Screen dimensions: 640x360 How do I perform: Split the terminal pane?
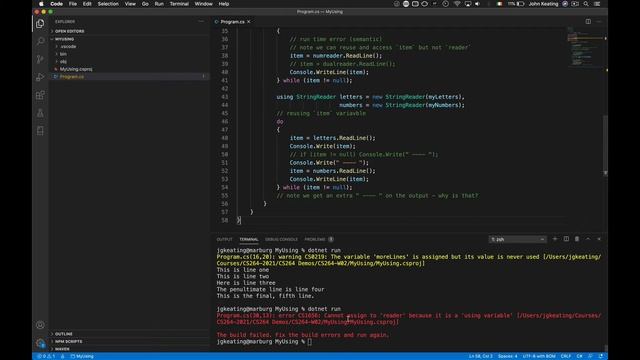(x=566, y=239)
